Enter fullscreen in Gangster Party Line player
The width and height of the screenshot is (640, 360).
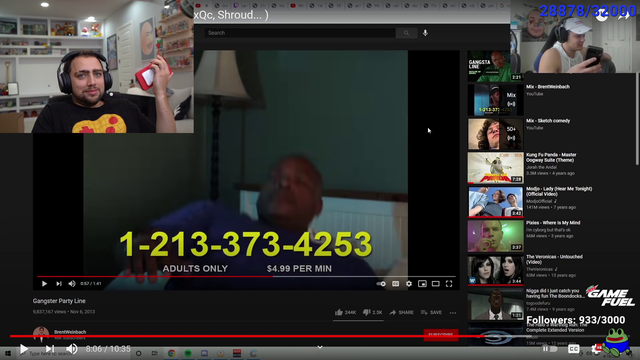[x=449, y=284]
